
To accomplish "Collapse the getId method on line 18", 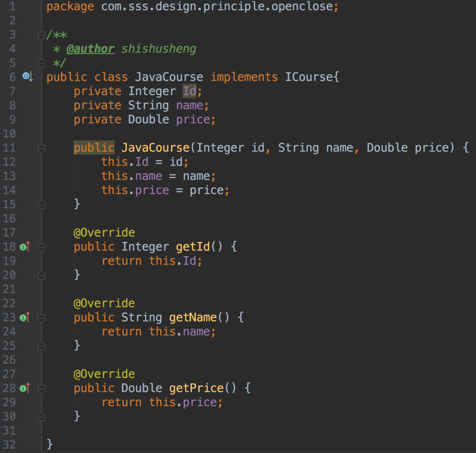I will (41, 248).
